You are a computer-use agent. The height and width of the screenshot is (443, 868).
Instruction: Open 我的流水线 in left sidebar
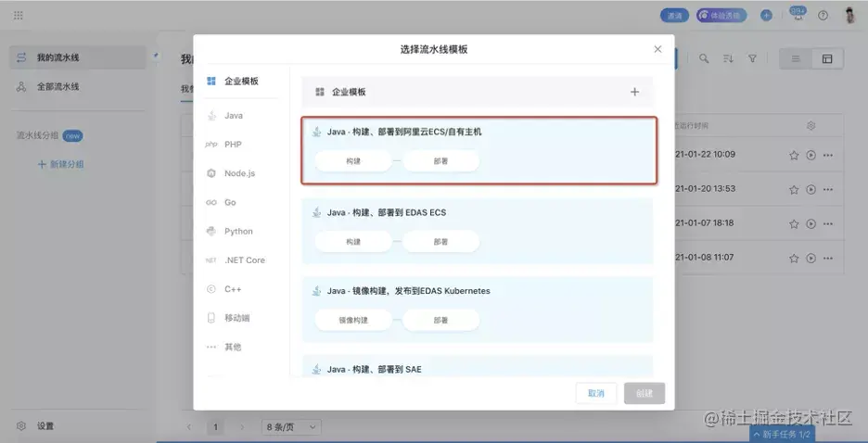point(78,57)
